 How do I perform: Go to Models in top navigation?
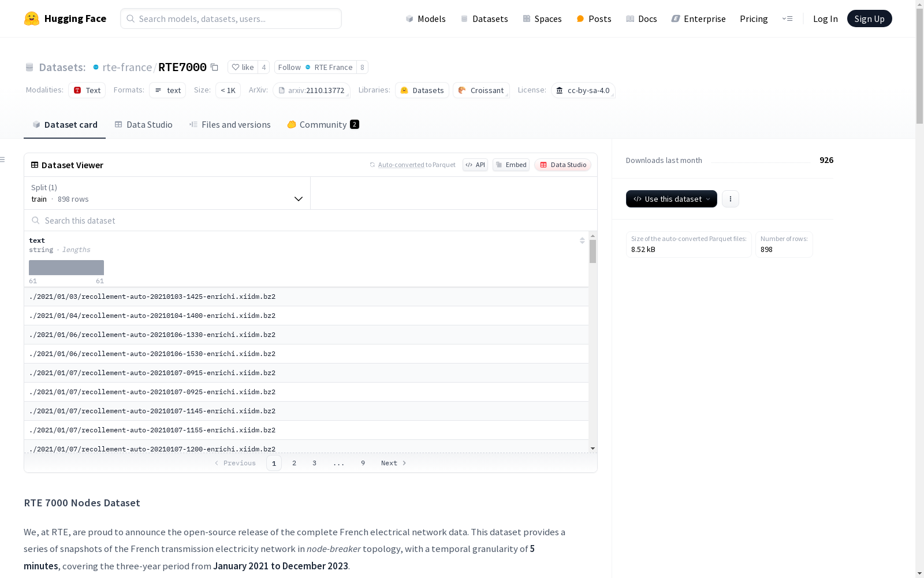click(x=426, y=18)
